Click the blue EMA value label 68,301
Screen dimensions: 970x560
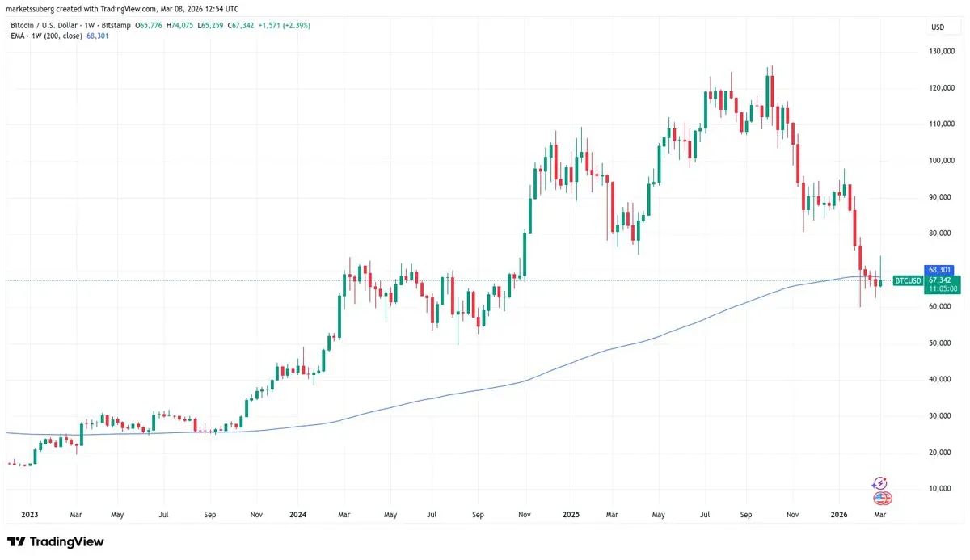938,270
